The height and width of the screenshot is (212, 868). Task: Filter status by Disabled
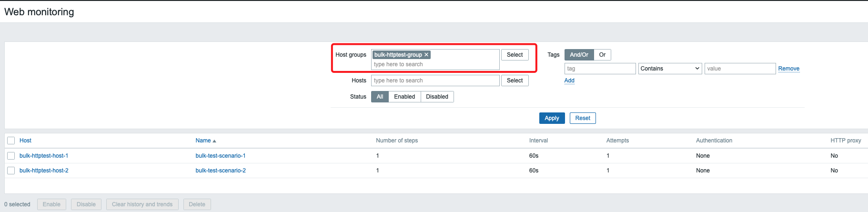pyautogui.click(x=437, y=97)
